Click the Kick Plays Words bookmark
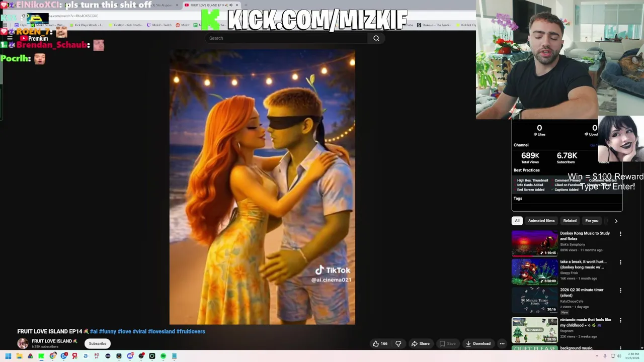Screen dimensions: 644x362 87,25
